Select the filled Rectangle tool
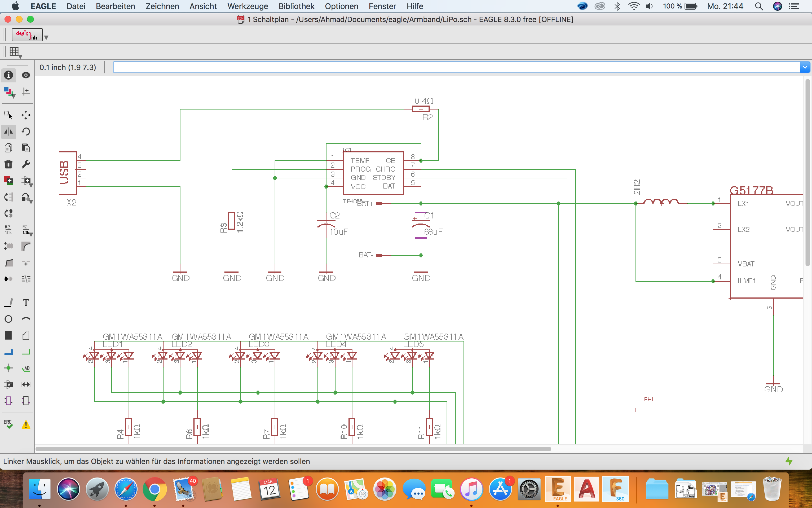The height and width of the screenshot is (508, 812). point(9,335)
